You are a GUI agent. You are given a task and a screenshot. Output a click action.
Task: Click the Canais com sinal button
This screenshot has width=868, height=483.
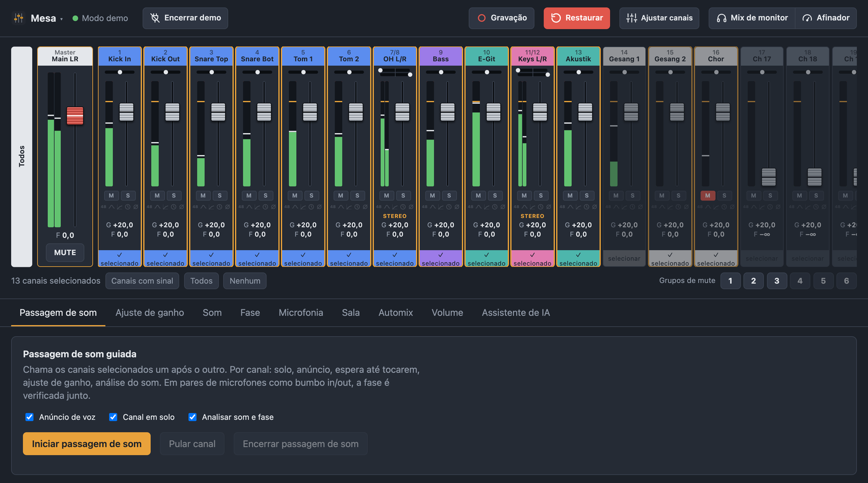click(x=142, y=281)
